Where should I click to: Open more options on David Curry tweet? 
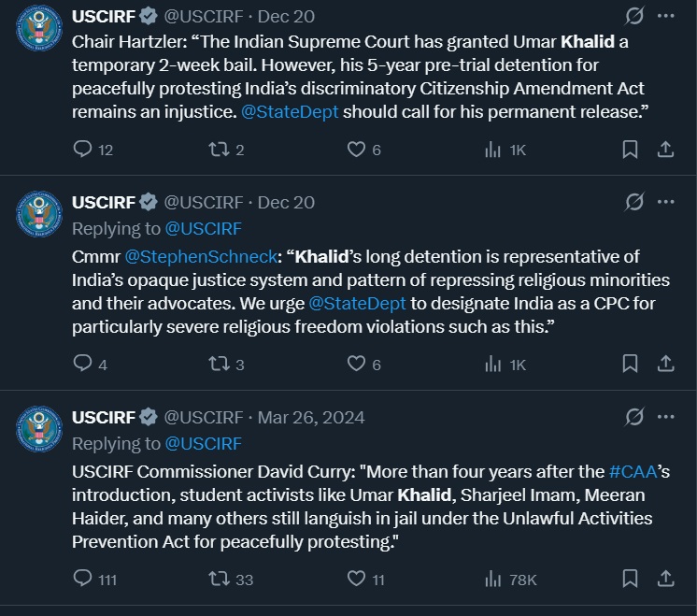point(665,417)
